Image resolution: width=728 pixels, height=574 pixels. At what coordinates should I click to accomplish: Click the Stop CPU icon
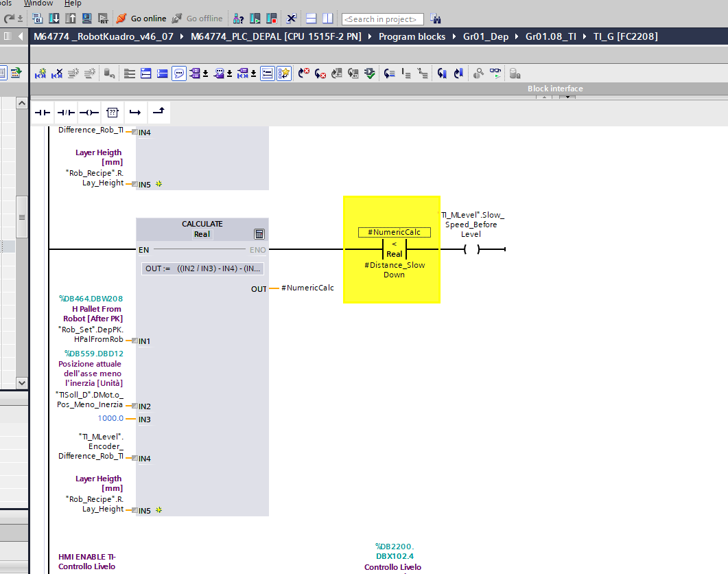coord(272,19)
